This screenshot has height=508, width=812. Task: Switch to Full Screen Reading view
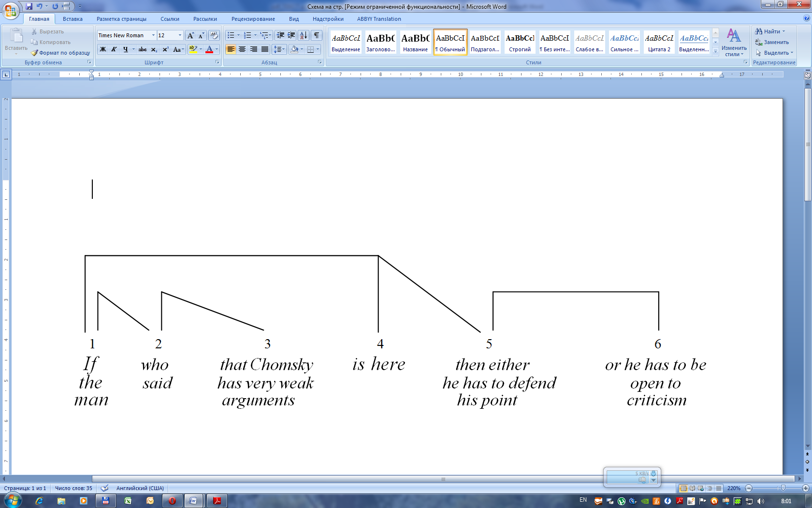(x=692, y=488)
